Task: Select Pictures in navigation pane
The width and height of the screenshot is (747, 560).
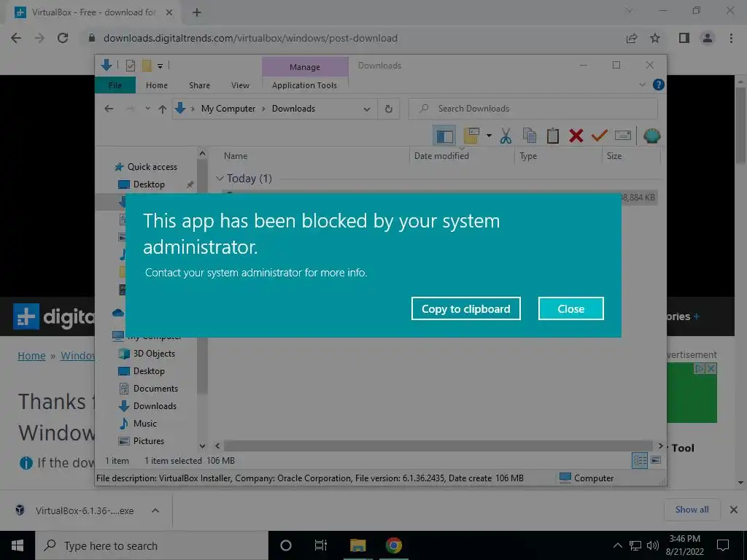Action: tap(148, 441)
